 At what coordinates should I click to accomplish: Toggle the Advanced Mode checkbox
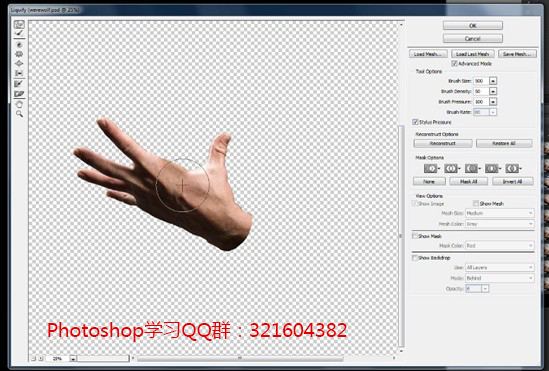pyautogui.click(x=454, y=63)
